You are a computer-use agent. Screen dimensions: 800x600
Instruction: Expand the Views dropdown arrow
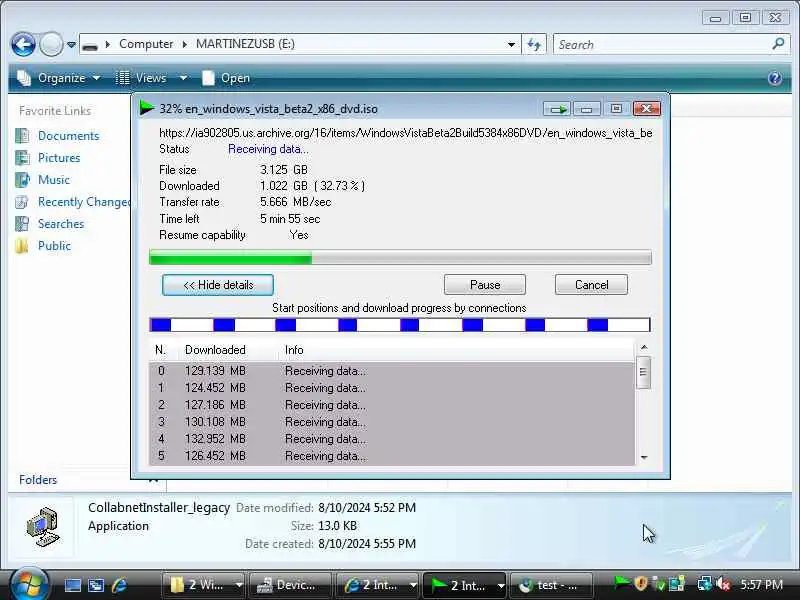183,78
